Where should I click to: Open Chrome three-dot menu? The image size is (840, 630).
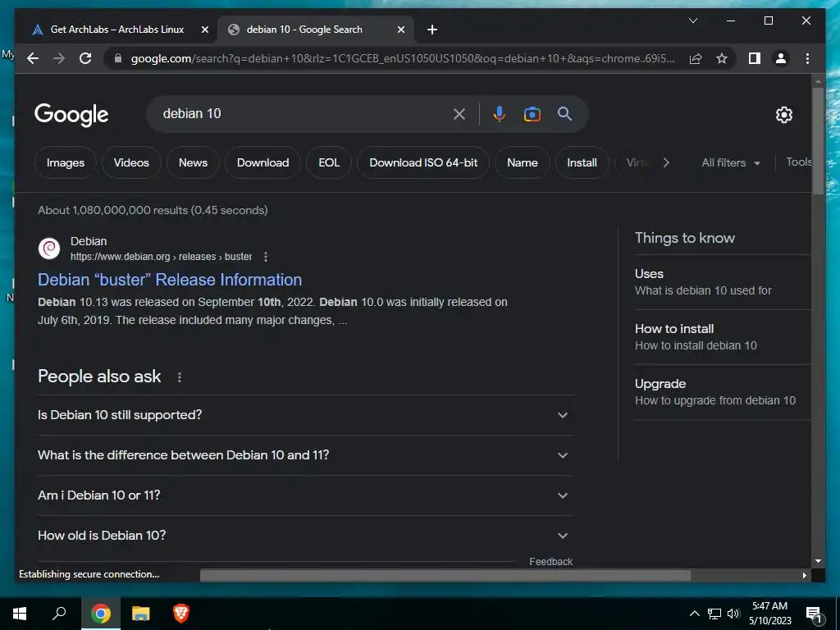pyautogui.click(x=807, y=58)
